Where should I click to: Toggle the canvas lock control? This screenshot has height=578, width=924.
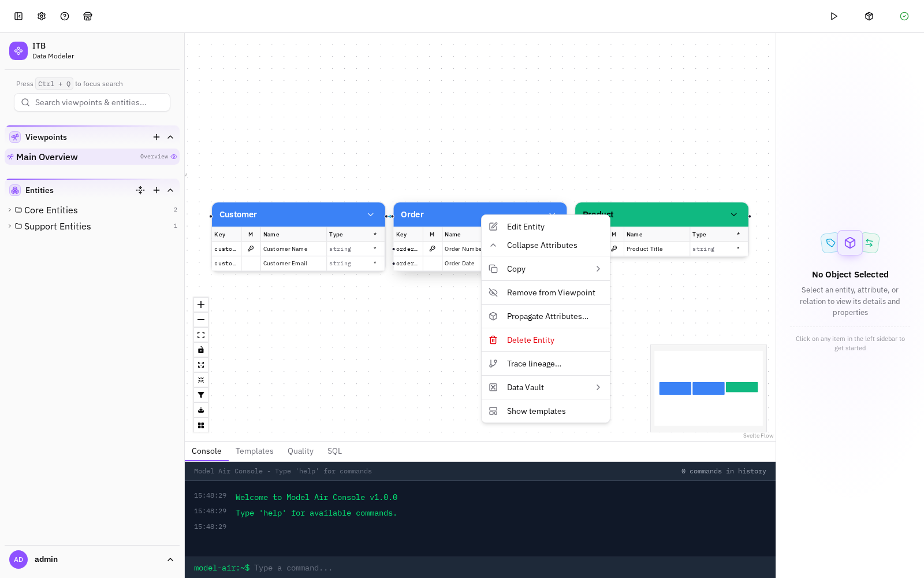201,350
